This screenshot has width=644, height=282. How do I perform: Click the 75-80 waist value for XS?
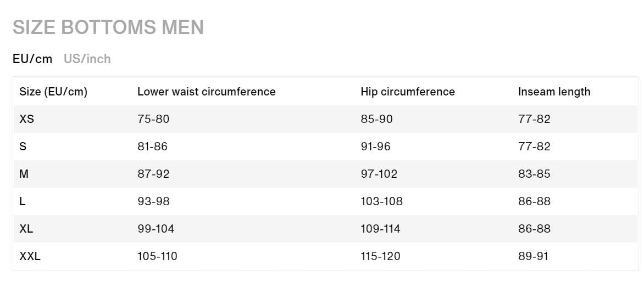pos(153,119)
